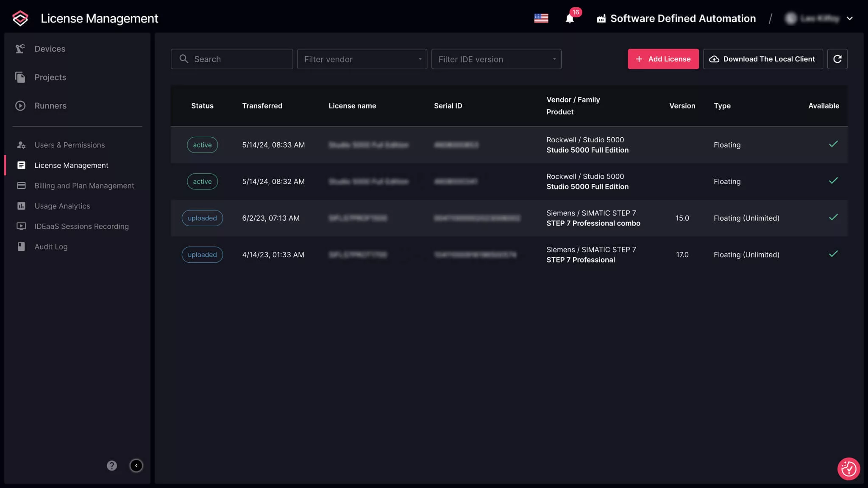Open the Filter vendor dropdown
The image size is (868, 488).
pos(362,59)
